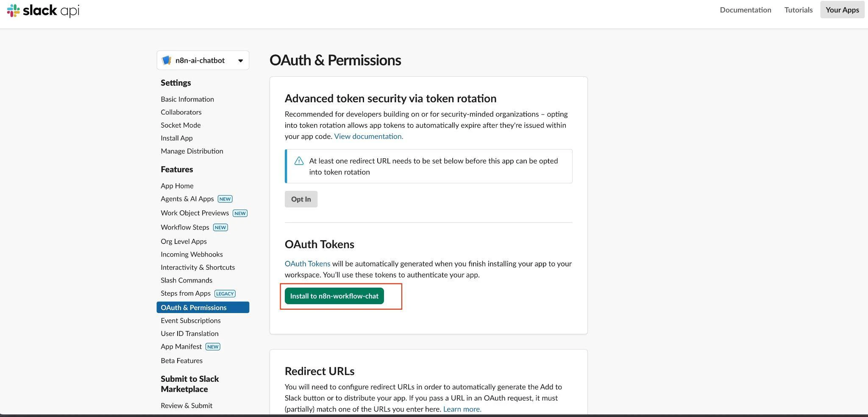Click the NEW badge beside Workflow Steps
The image size is (868, 417).
pos(220,227)
